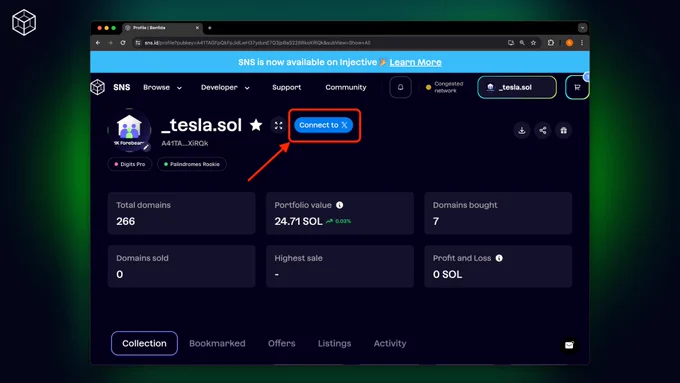
Task: Click the Total domains value 266
Action: pos(125,221)
